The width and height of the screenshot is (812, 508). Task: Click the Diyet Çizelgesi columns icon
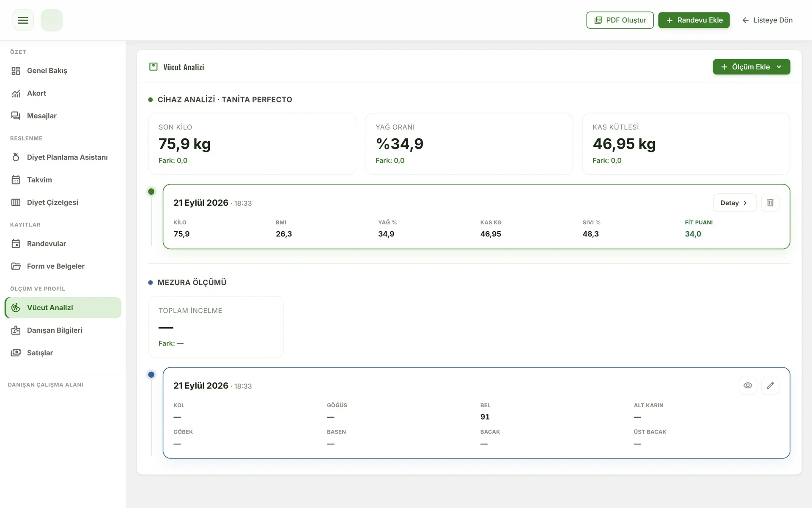tap(16, 202)
